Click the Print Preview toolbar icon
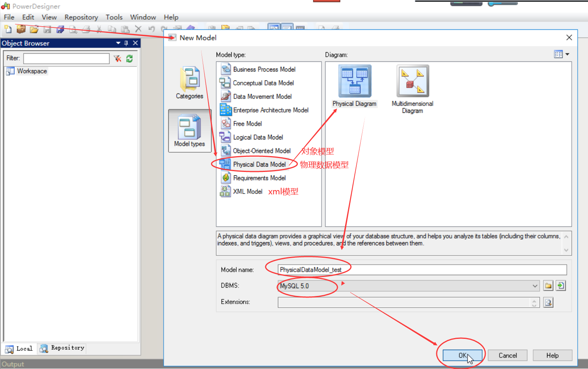The width and height of the screenshot is (588, 369). (x=73, y=29)
